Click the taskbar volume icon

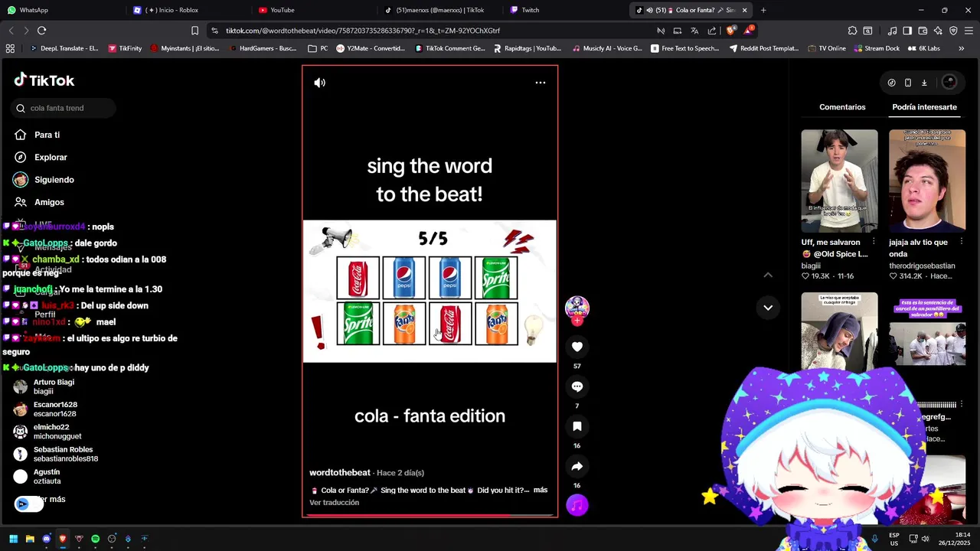[x=925, y=539]
